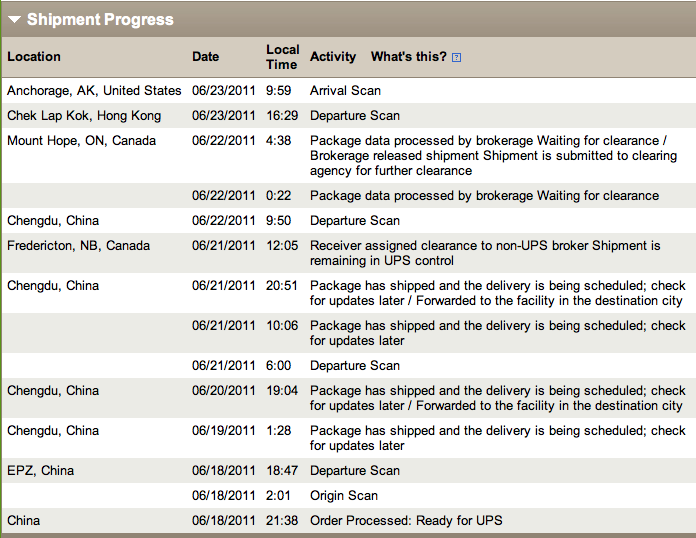696x538 pixels.
Task: Click the Order Processed: Ready for UPS entry
Action: tap(406, 521)
